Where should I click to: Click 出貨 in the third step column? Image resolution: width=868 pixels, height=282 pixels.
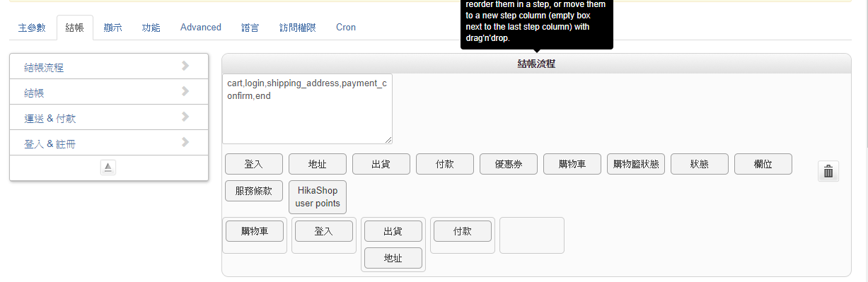point(393,231)
